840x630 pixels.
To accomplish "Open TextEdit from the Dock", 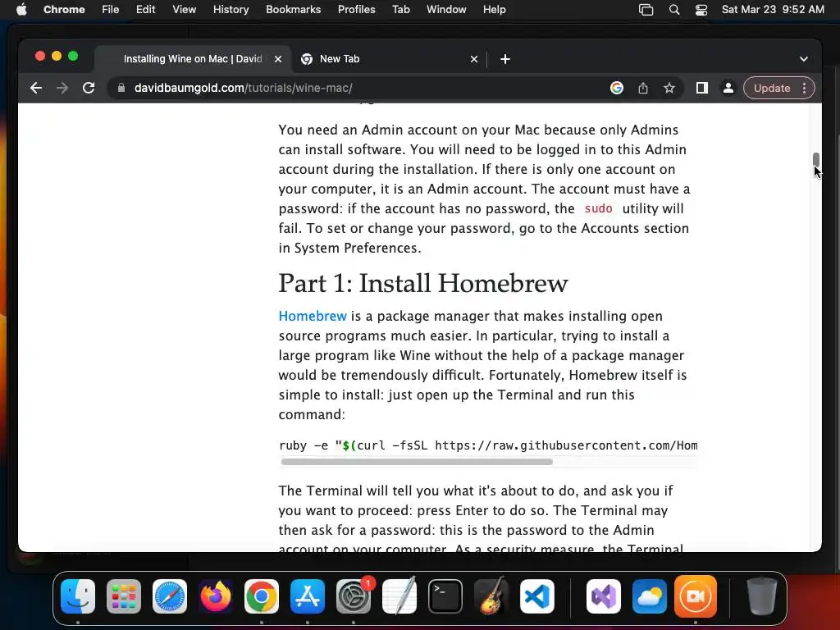I will tap(399, 596).
